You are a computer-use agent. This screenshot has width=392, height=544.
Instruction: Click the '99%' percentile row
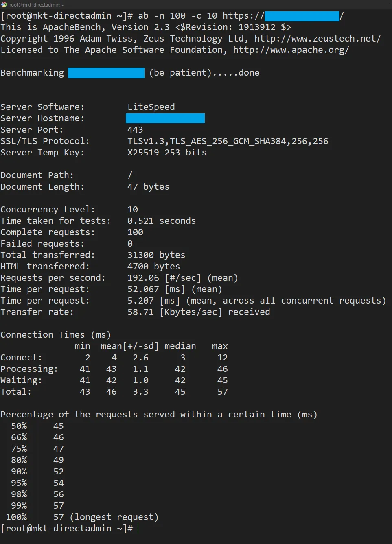(x=37, y=506)
